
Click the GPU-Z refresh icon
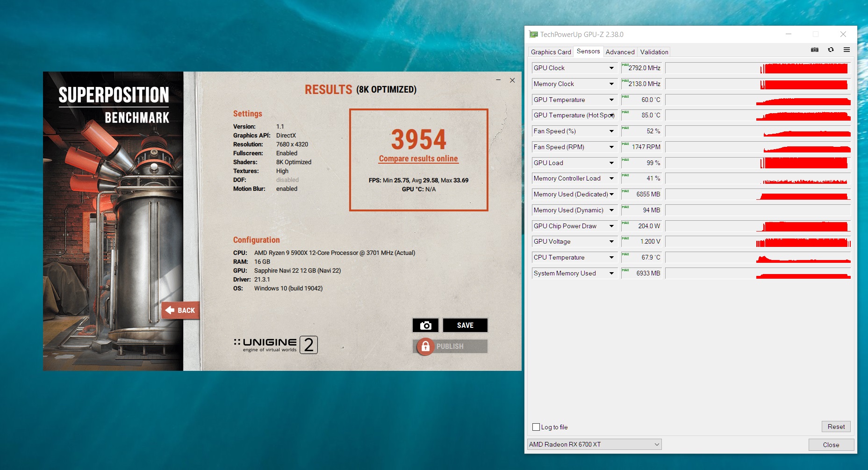pos(831,50)
